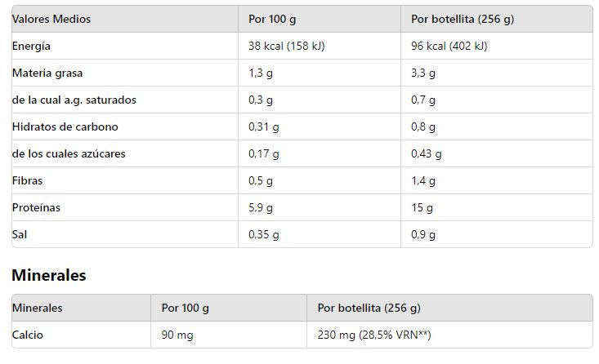Select the 'Energía' row label
Screen dimensions: 599x364
coord(31,46)
